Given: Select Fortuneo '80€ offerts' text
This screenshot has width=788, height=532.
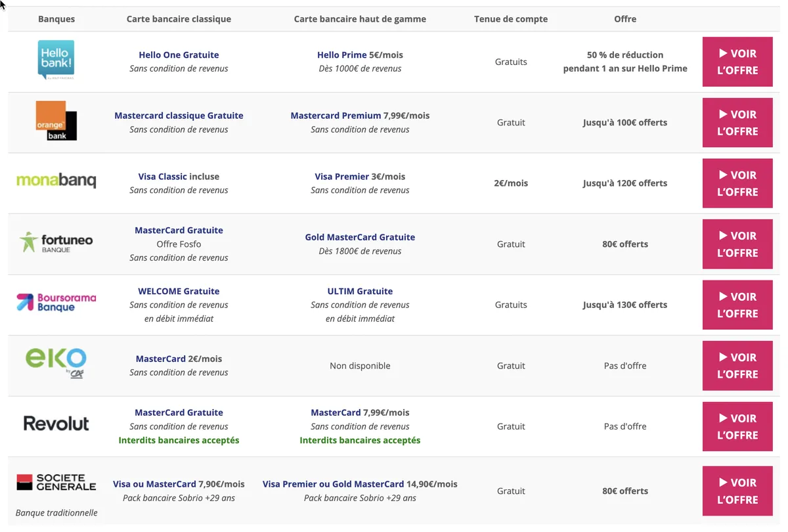Looking at the screenshot, I should (x=625, y=244).
